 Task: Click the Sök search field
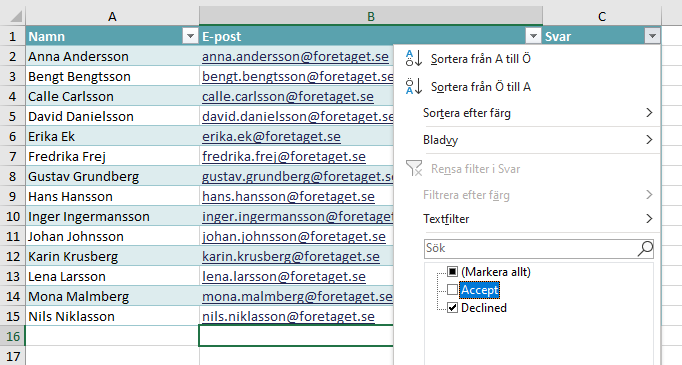click(x=531, y=248)
